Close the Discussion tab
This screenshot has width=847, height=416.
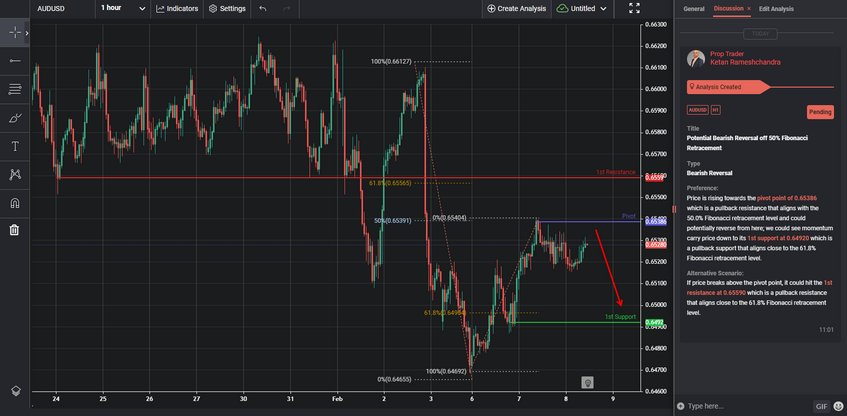(x=749, y=9)
